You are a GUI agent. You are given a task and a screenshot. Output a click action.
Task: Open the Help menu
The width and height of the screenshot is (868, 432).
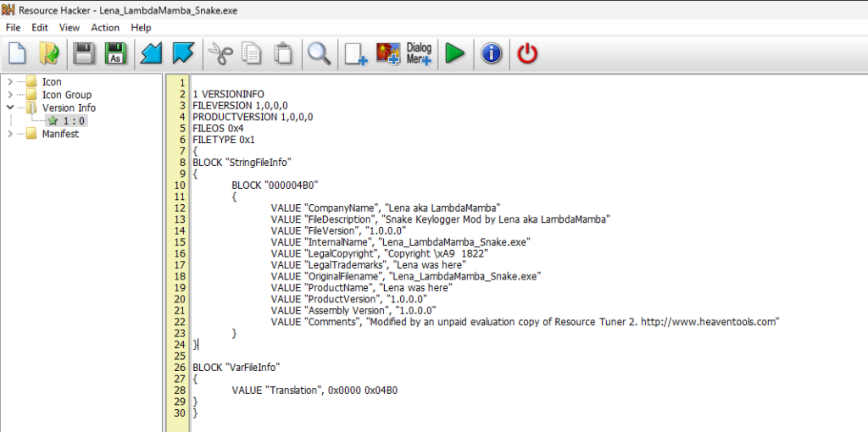pos(141,27)
